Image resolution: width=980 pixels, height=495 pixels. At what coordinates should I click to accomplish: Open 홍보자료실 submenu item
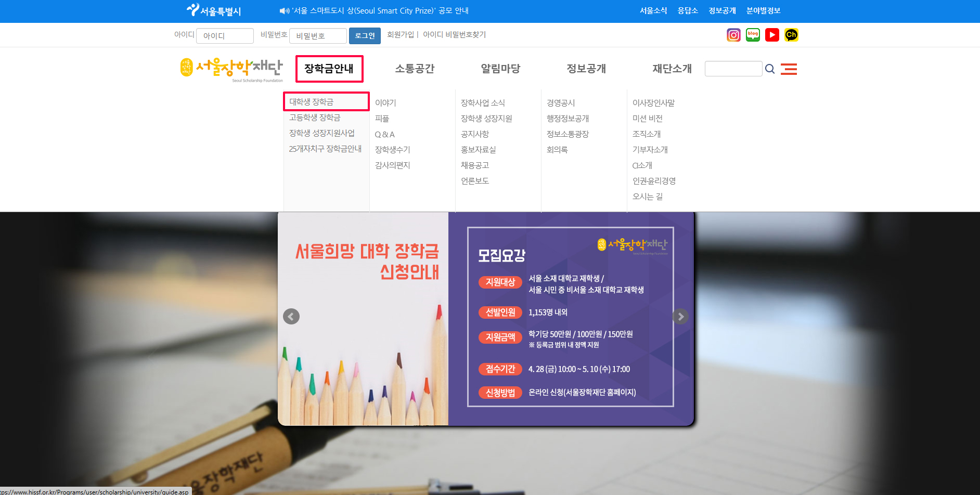tap(479, 150)
